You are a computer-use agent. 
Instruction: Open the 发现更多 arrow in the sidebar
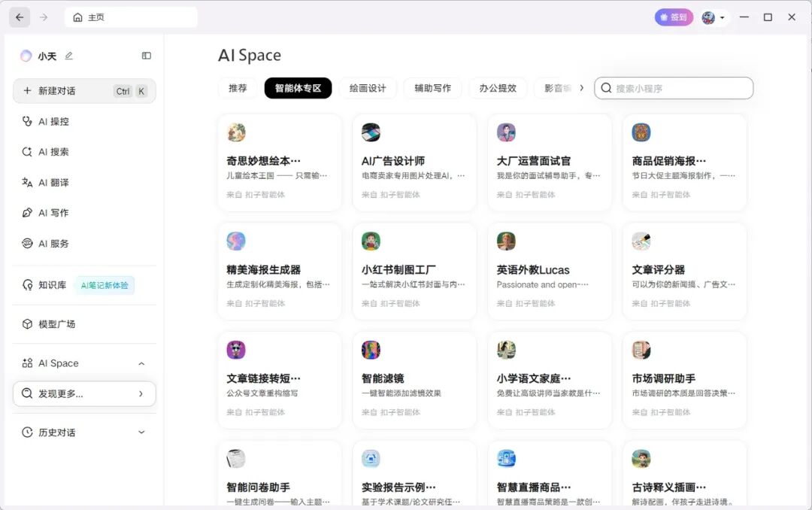(x=141, y=394)
